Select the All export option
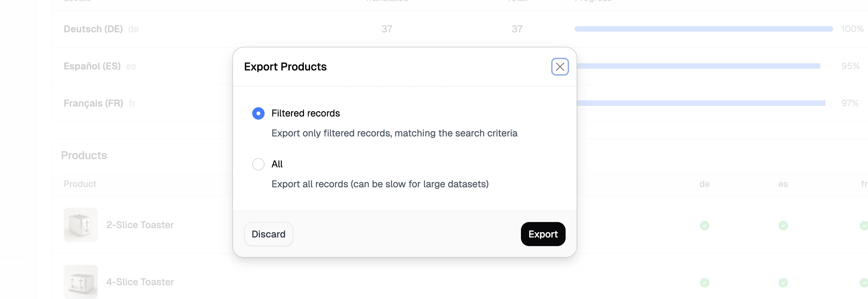868x299 pixels. (258, 164)
